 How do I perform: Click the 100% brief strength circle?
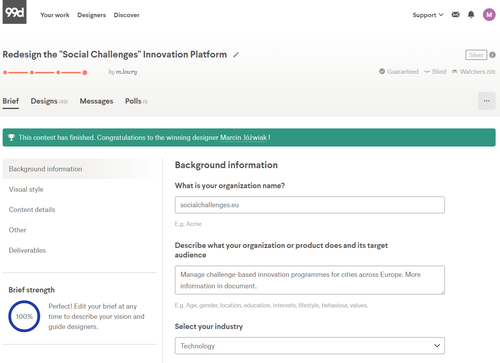[x=24, y=316]
